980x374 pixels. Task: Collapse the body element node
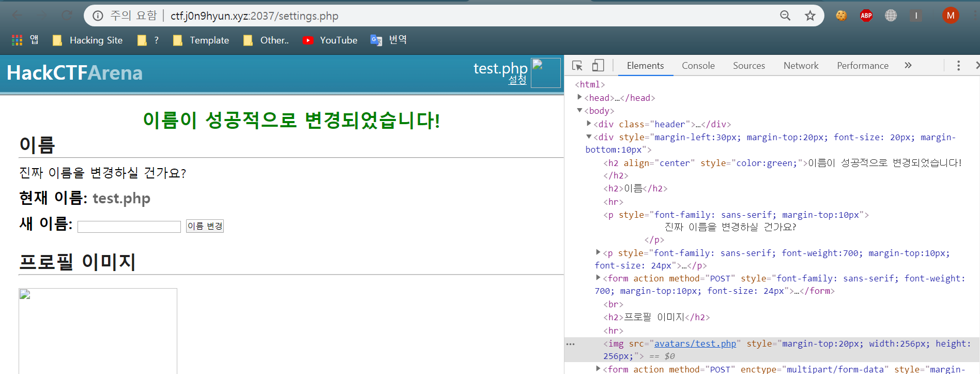click(579, 110)
